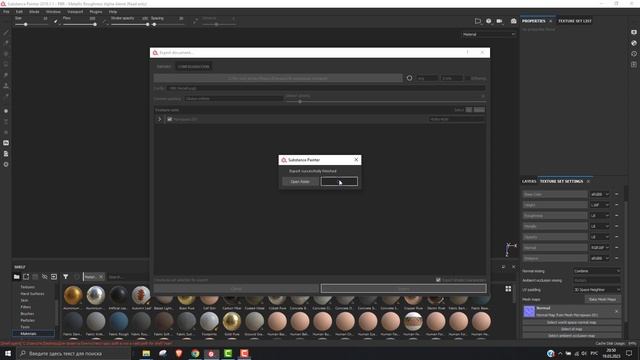640x360 pixels.
Task: Click the help question mark in Export document dialog
Action: 467,52
